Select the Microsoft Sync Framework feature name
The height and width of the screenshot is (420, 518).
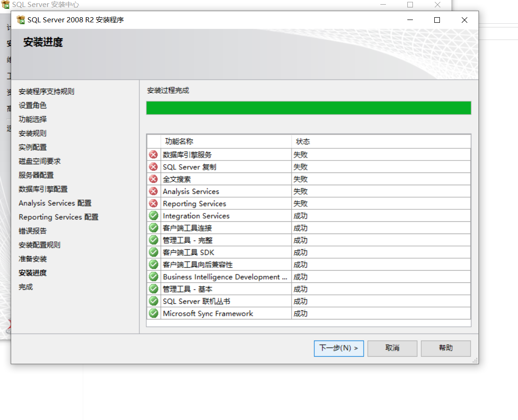pyautogui.click(x=208, y=313)
